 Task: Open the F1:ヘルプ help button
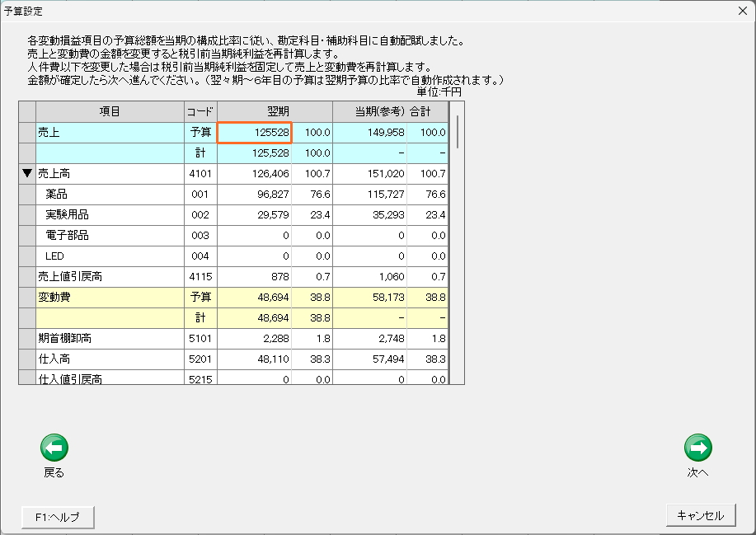click(58, 517)
